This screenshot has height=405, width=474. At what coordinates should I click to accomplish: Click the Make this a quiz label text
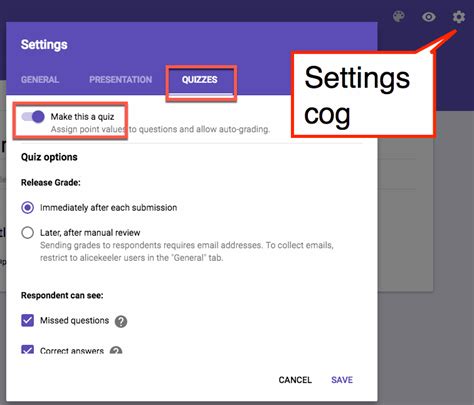point(82,117)
